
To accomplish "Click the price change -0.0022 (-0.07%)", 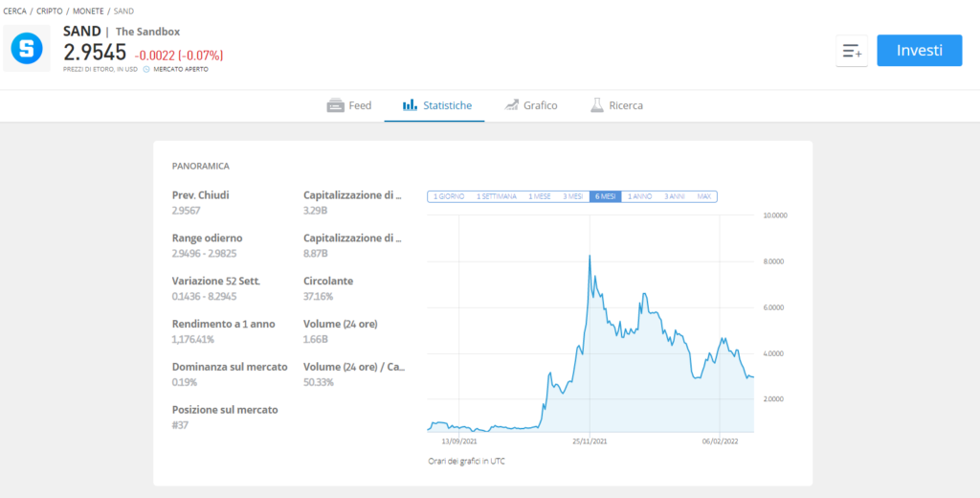I will click(x=178, y=55).
